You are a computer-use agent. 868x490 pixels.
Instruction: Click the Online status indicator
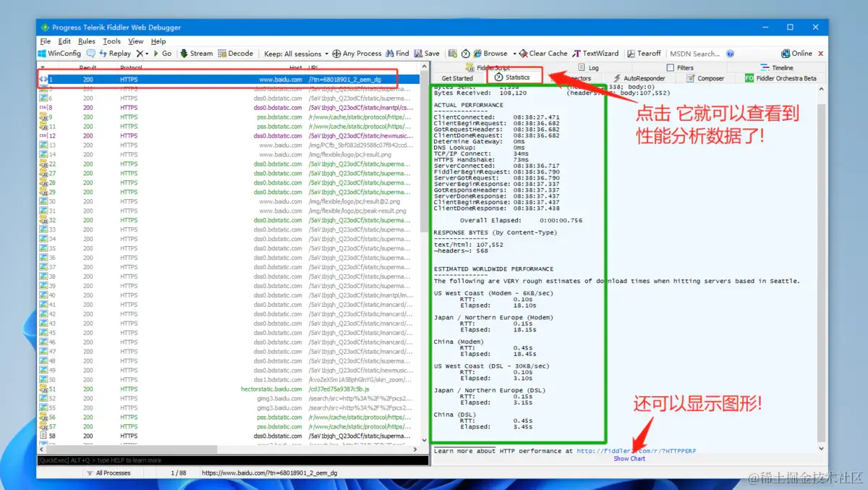point(796,54)
